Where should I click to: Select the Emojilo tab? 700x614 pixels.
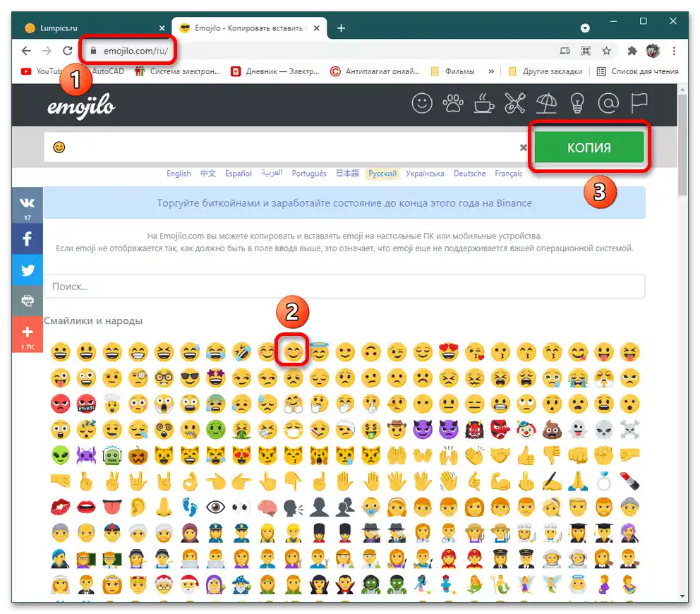249,28
